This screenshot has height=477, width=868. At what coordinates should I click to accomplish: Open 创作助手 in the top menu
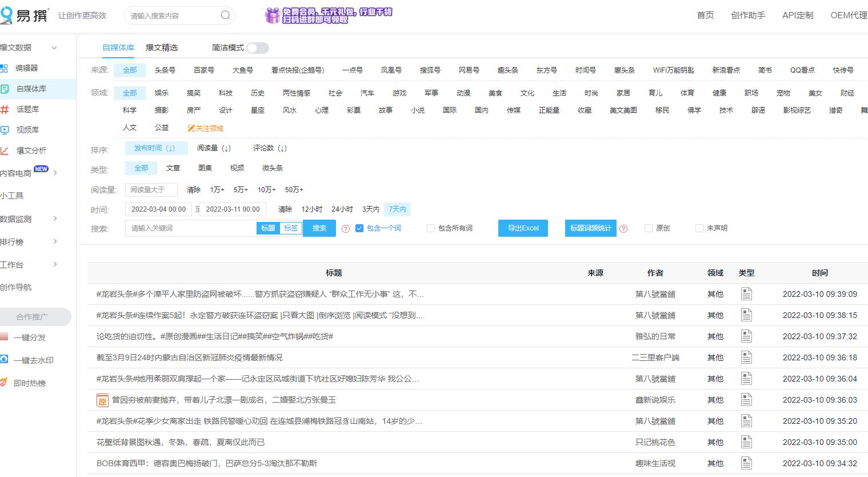tap(748, 15)
